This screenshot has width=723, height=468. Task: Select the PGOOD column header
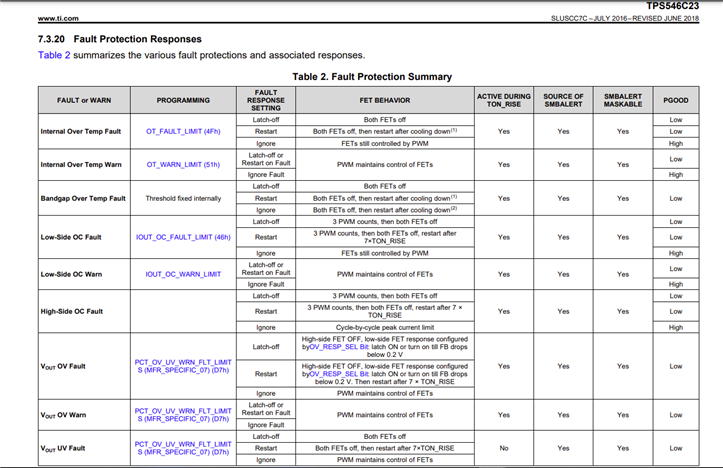(676, 100)
